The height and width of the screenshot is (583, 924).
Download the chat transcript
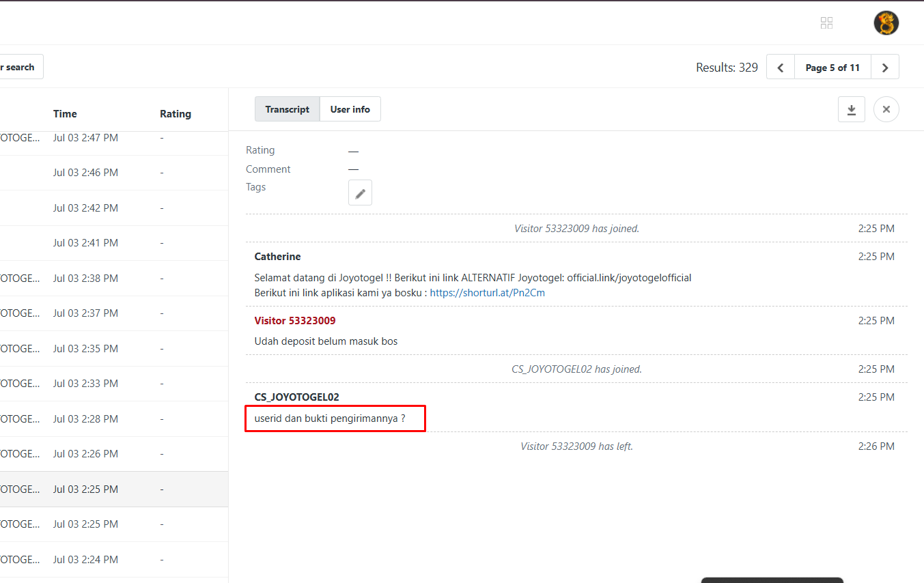852,109
